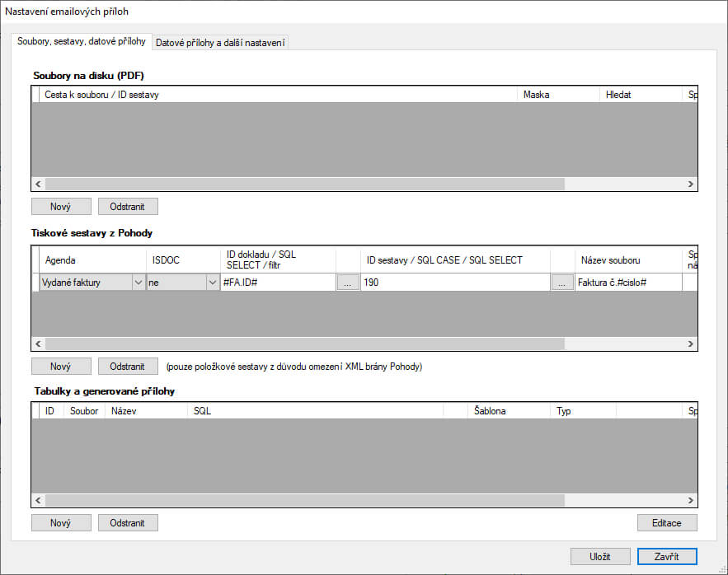
Task: Click the ID dokladu field containing #FA.ID#
Action: (277, 283)
